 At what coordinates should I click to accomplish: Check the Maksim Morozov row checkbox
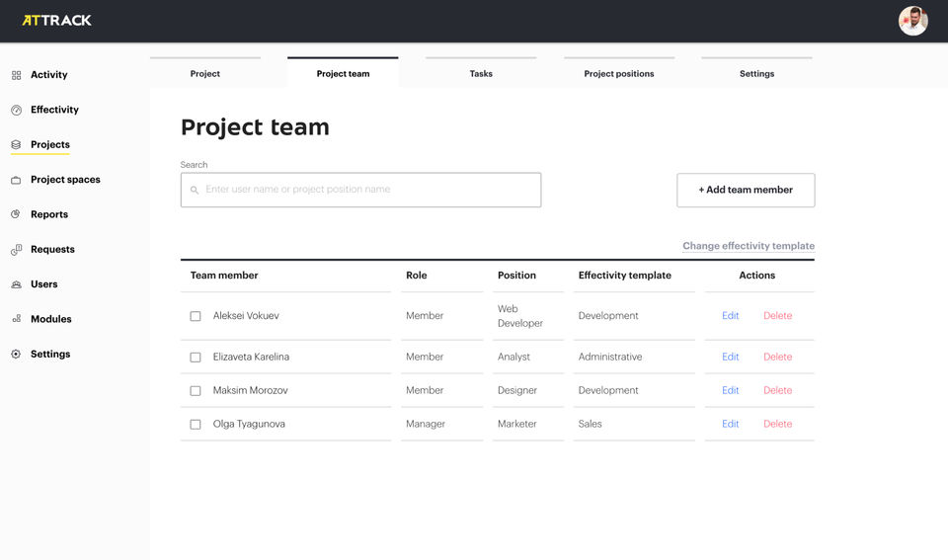(x=196, y=391)
